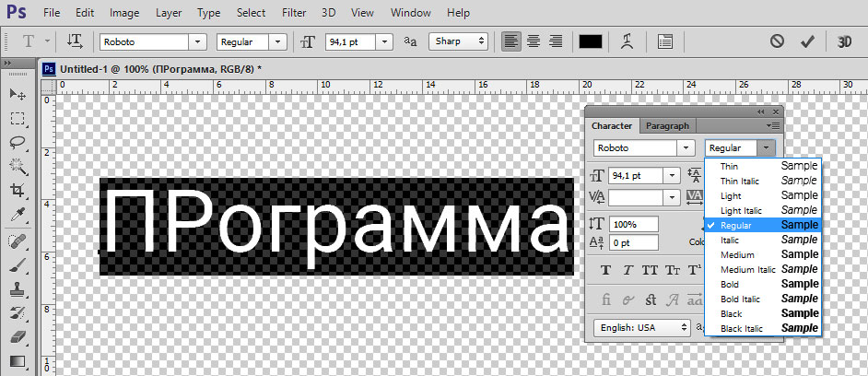Screen dimensions: 868x376
Task: Open font size dropdown in Character panel
Action: (x=673, y=175)
